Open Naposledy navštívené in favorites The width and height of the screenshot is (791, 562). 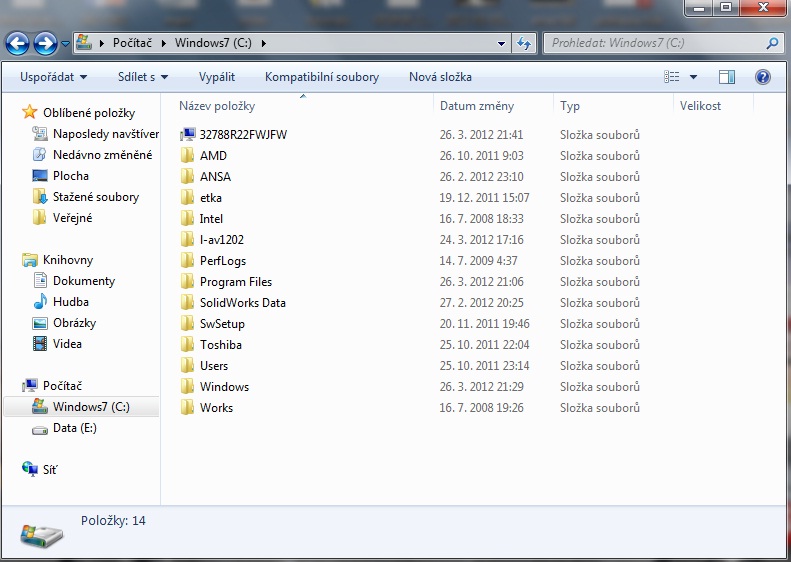[x=106, y=134]
